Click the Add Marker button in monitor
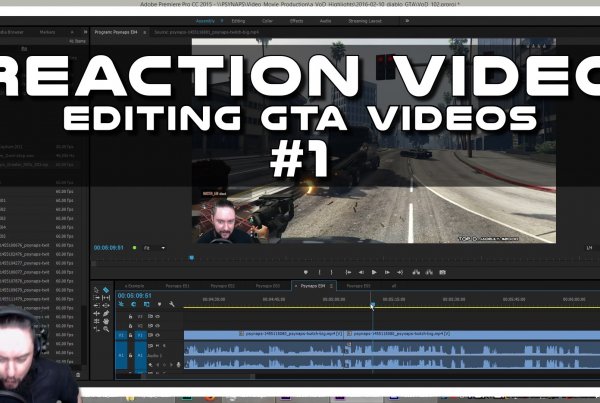This screenshot has height=403, width=600. [306, 272]
